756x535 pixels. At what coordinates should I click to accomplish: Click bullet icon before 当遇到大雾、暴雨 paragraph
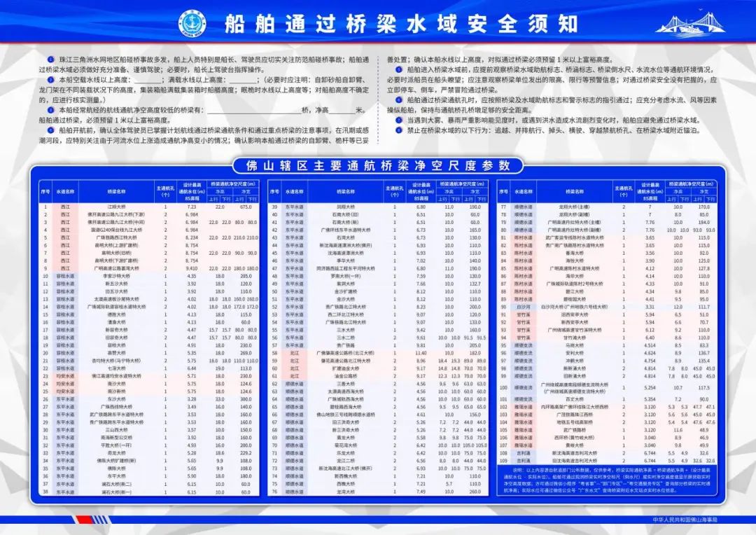tap(399, 120)
